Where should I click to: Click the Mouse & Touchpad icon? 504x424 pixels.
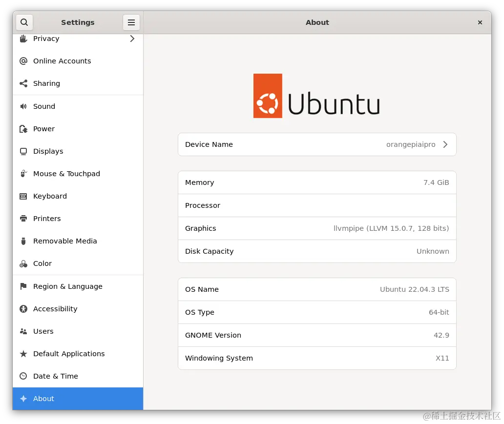click(23, 174)
